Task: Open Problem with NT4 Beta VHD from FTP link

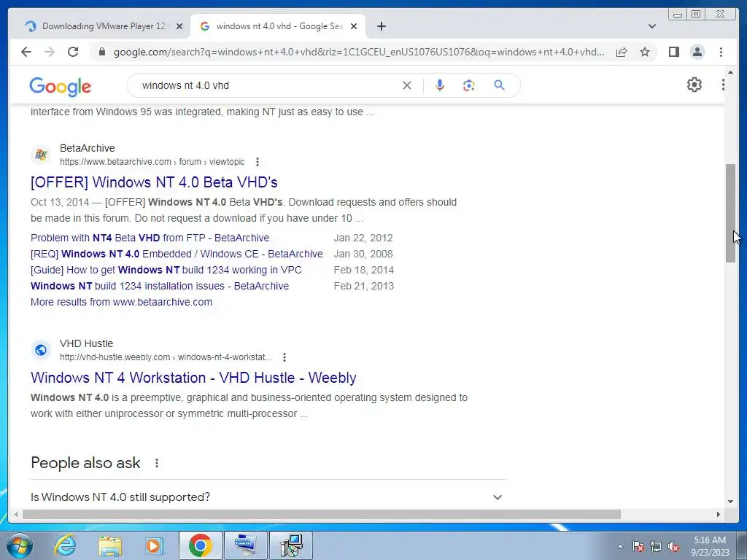Action: pyautogui.click(x=150, y=238)
